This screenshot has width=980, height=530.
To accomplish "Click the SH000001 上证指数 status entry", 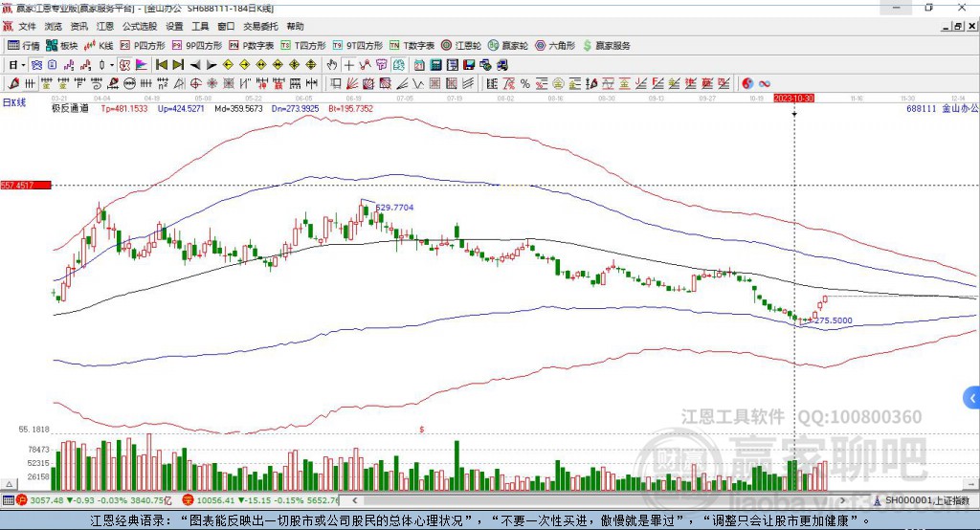I will click(922, 500).
